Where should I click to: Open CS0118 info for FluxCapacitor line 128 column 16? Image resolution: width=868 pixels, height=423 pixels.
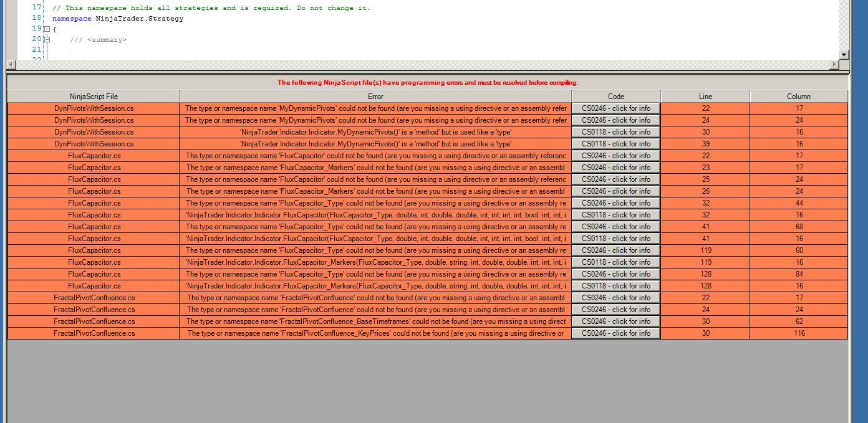pyautogui.click(x=616, y=286)
